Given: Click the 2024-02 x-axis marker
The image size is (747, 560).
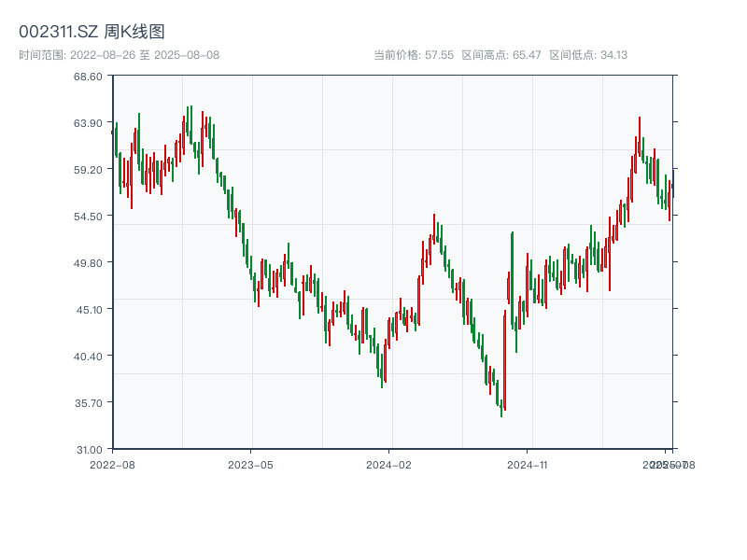Looking at the screenshot, I should tap(388, 465).
